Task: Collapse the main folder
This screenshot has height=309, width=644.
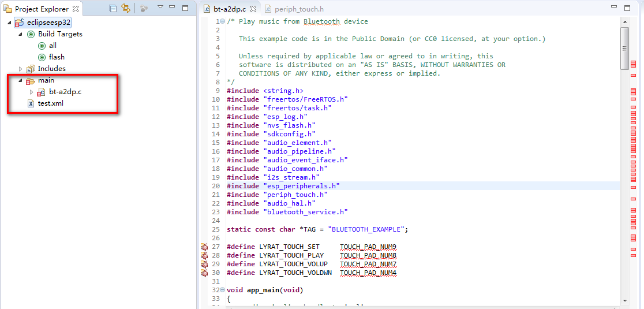Action: (x=20, y=80)
